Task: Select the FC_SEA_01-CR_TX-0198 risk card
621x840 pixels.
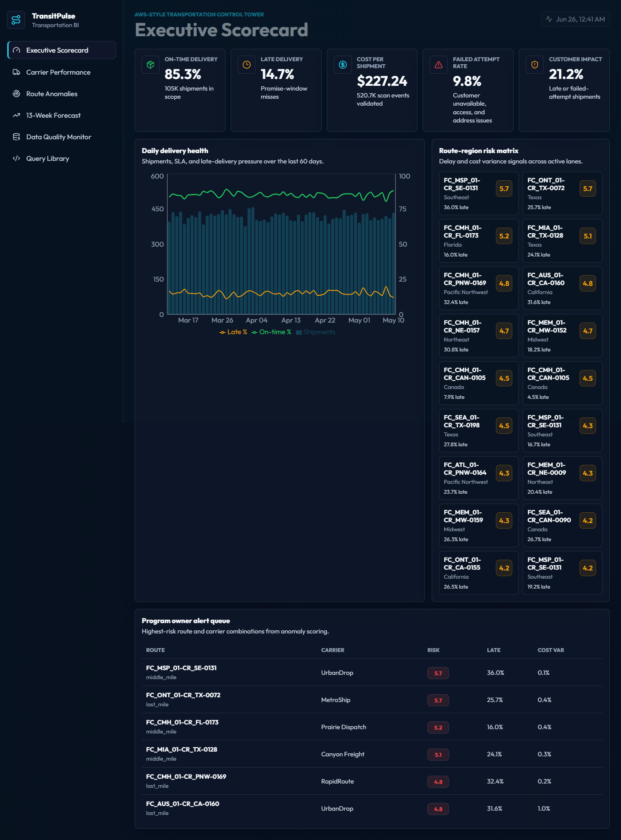Action: (x=479, y=430)
